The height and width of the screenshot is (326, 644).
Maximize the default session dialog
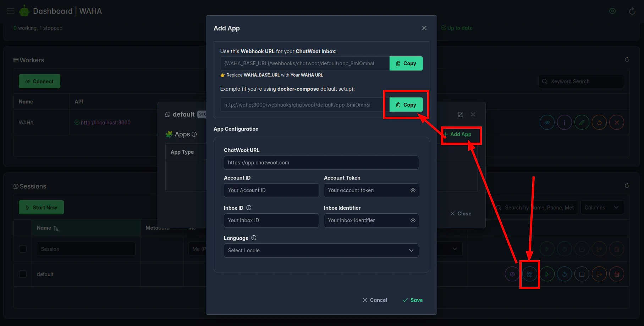[x=461, y=114]
